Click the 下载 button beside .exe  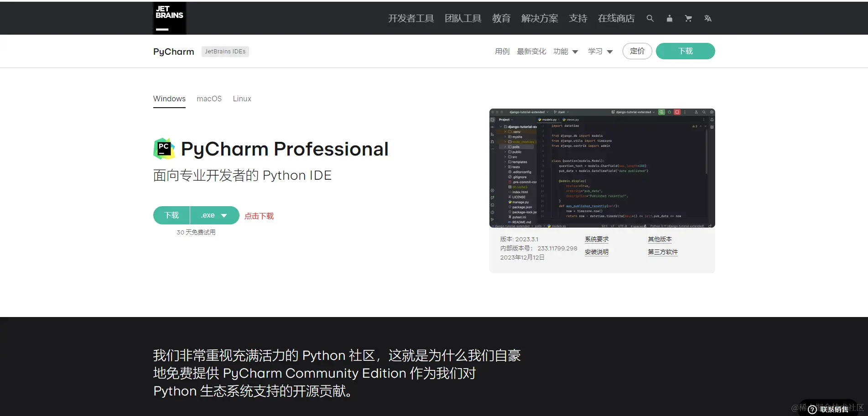pos(172,215)
